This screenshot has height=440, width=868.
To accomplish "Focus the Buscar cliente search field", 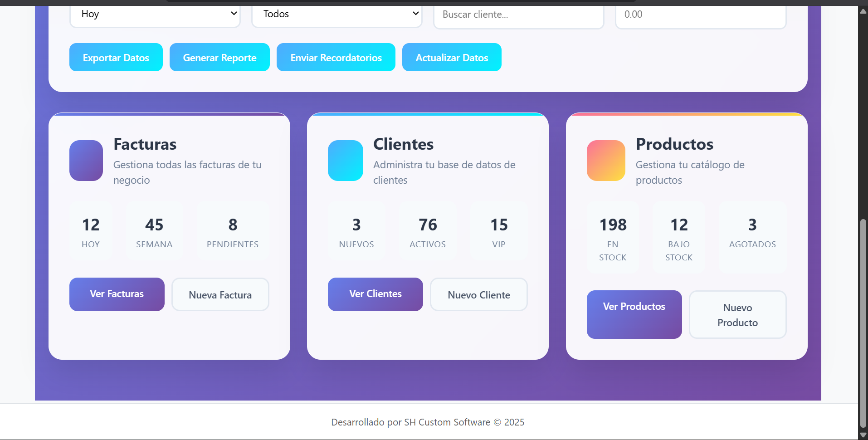I will point(518,15).
